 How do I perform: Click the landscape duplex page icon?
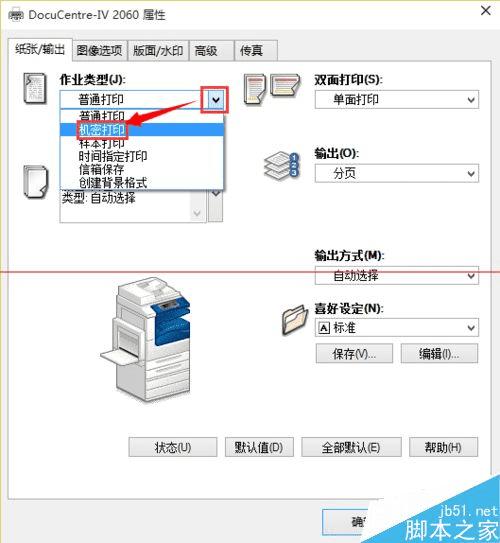(285, 85)
